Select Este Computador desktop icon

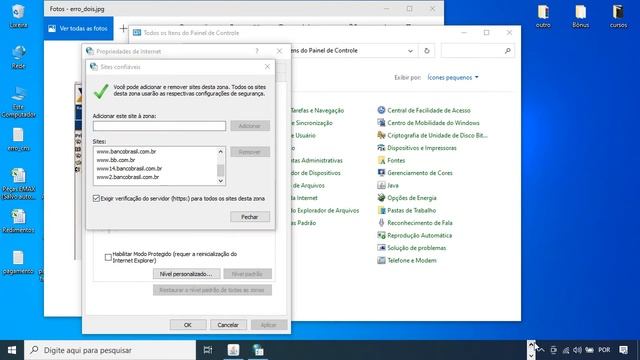(18, 102)
